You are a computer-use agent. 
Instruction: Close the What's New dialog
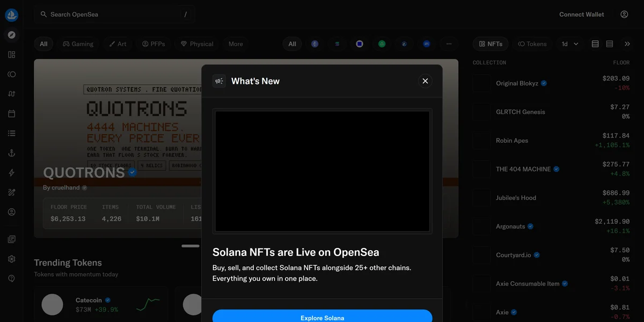click(x=425, y=81)
